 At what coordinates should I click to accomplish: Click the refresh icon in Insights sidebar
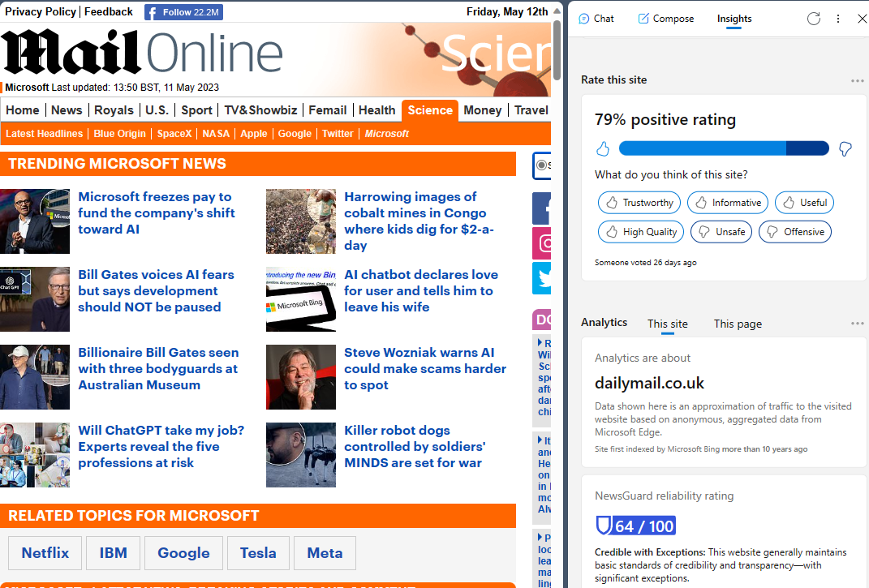pos(813,19)
